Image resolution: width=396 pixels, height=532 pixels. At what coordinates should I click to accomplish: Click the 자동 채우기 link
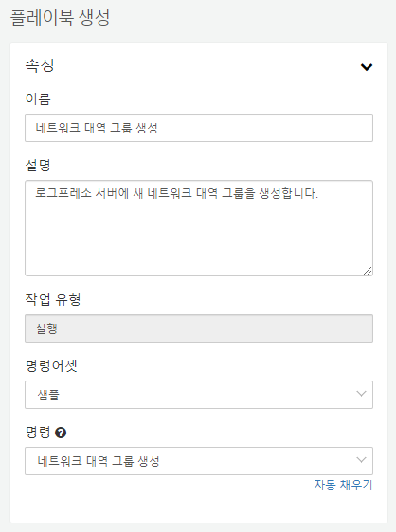click(343, 485)
